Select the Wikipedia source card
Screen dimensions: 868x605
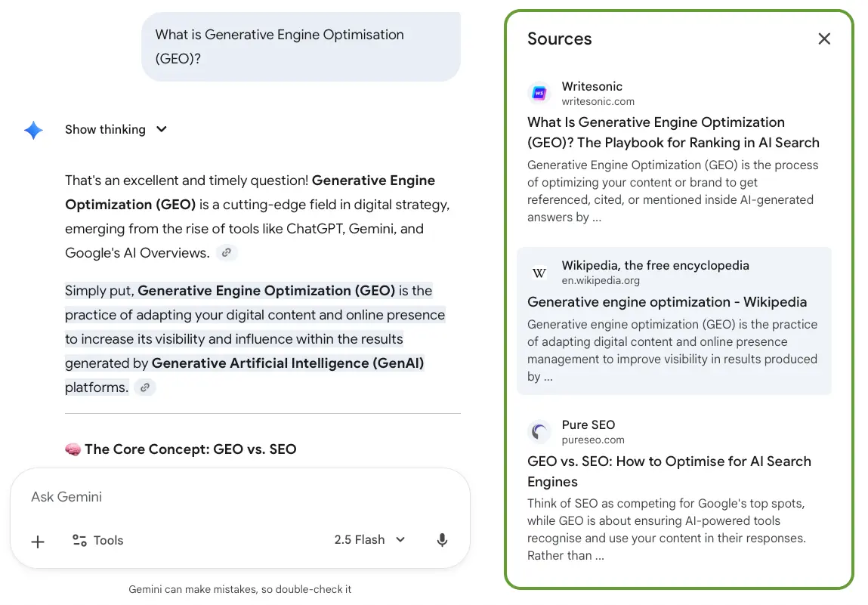674,320
